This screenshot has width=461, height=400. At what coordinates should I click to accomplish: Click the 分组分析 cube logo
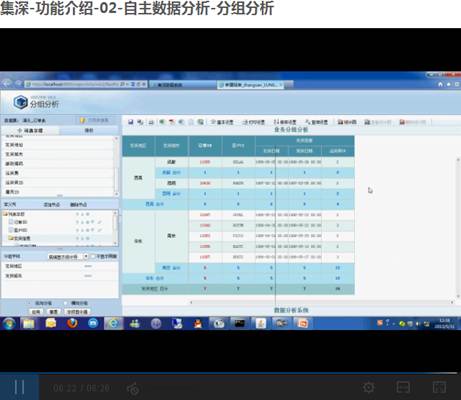[20, 102]
